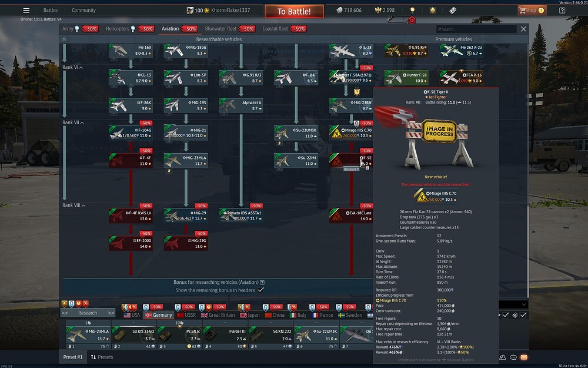Click the lightbulb research points icon in top bar

click(x=413, y=11)
